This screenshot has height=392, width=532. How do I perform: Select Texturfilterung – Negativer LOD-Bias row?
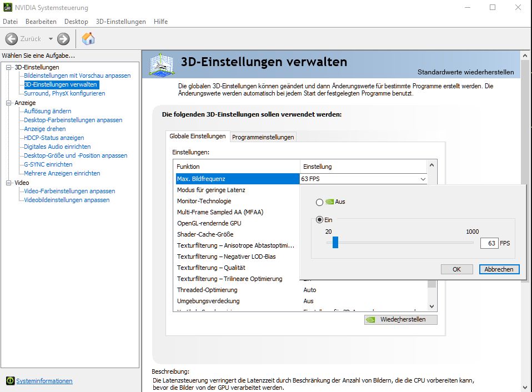pyautogui.click(x=238, y=257)
